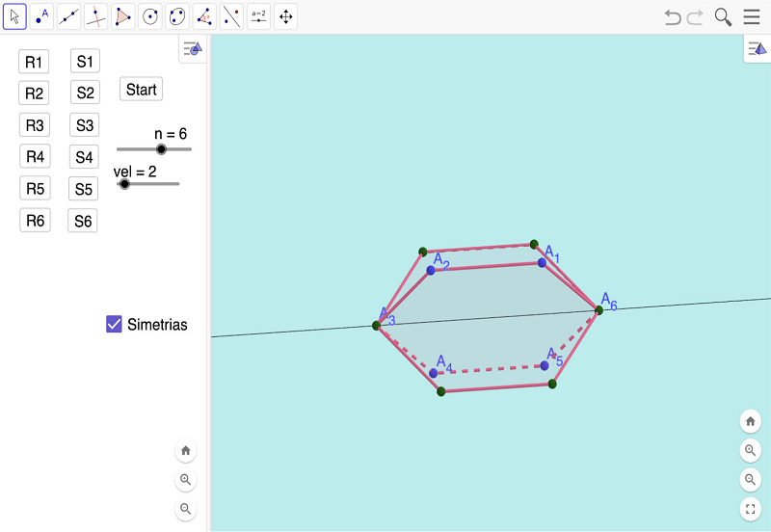The image size is (771, 532).
Task: Click the S5 symmetry button
Action: pyautogui.click(x=84, y=189)
